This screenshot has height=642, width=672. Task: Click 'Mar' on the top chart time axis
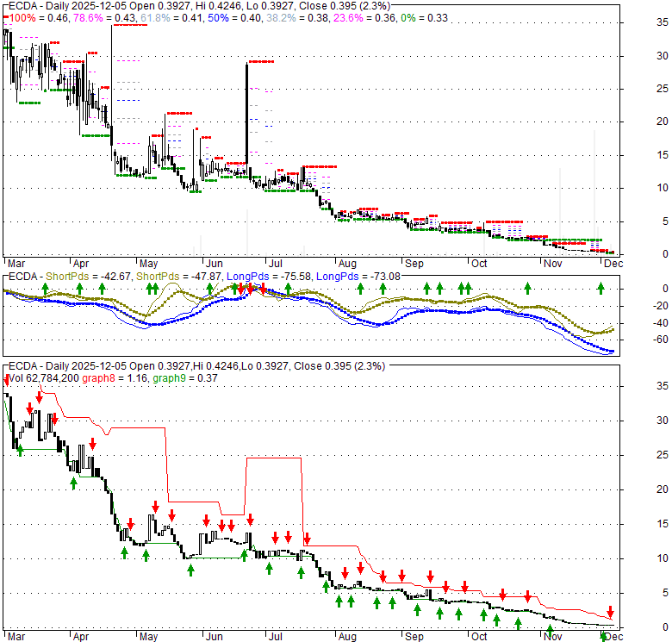coord(16,264)
